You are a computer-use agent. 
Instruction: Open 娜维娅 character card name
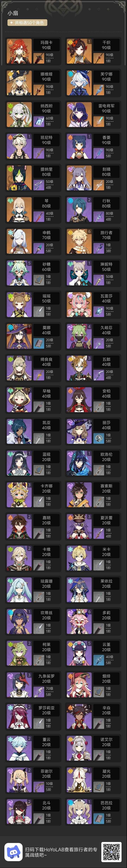pos(47,74)
